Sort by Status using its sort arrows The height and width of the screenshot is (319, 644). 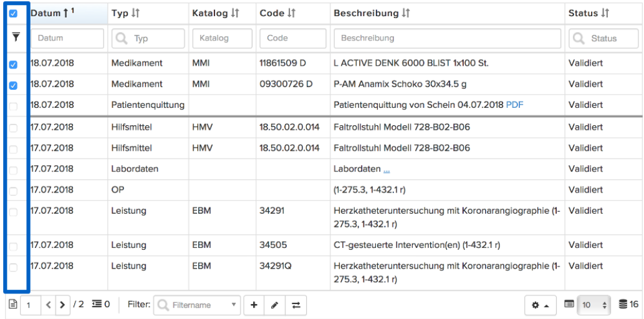605,14
